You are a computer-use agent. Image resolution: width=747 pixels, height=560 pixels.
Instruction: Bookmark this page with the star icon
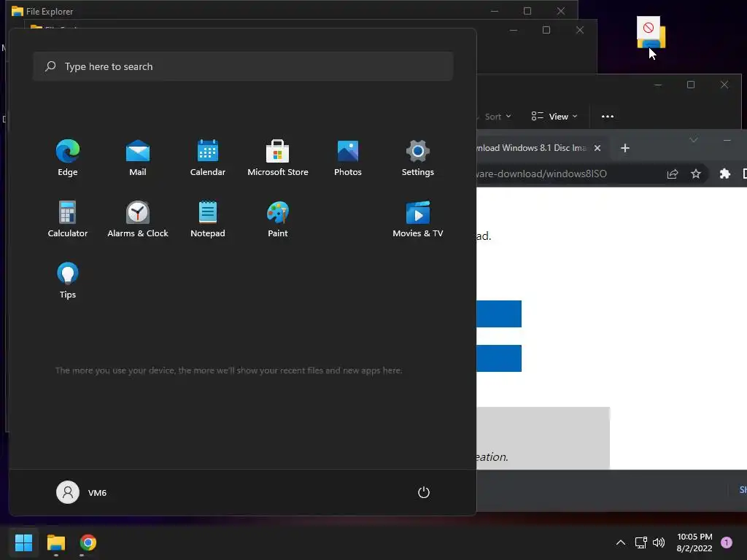click(x=696, y=174)
